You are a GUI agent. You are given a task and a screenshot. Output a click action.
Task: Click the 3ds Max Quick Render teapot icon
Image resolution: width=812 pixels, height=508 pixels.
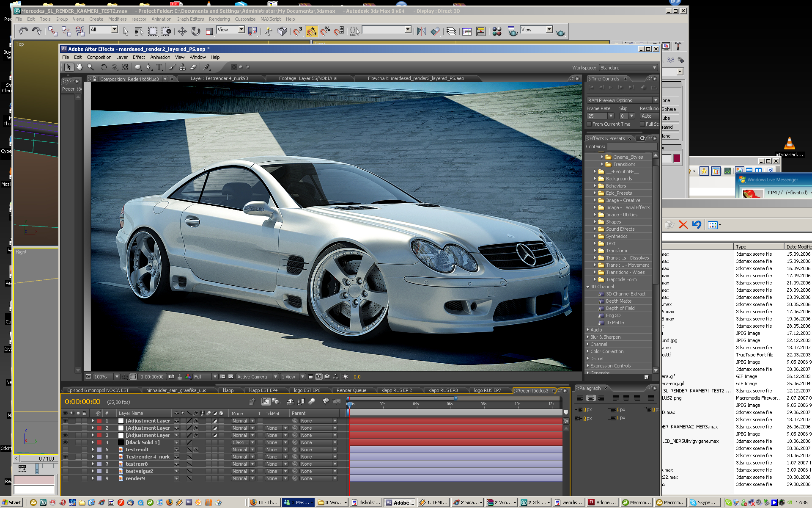pyautogui.click(x=561, y=32)
